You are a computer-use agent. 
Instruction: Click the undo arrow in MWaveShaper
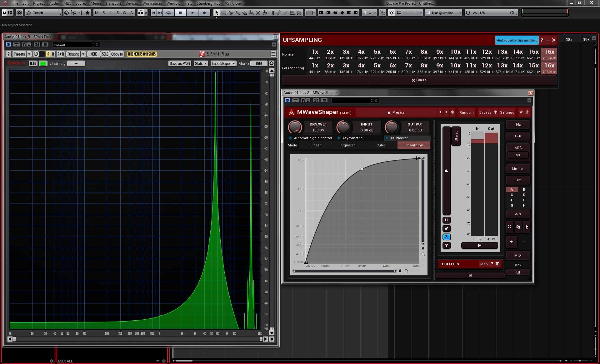[x=512, y=242]
